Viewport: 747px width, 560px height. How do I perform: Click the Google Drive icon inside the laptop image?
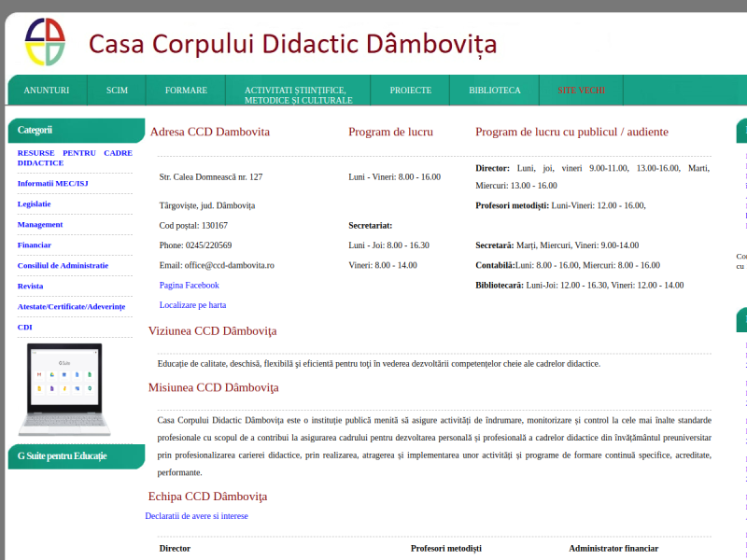(x=52, y=374)
